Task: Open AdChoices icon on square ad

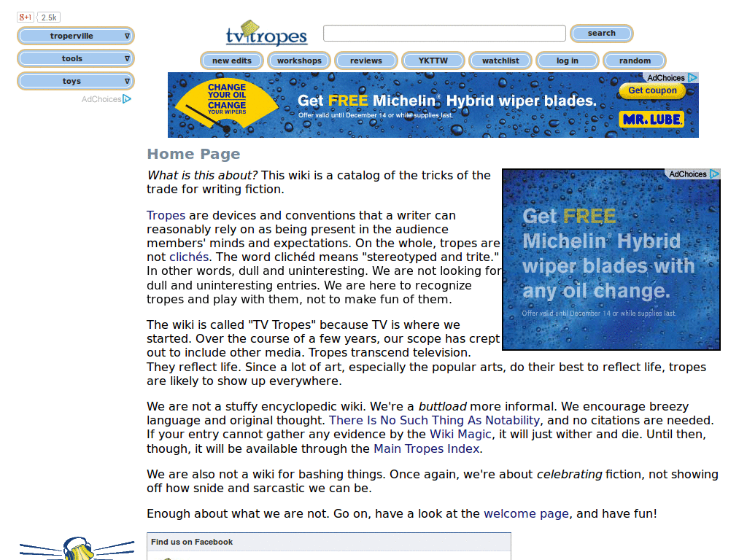Action: point(715,174)
